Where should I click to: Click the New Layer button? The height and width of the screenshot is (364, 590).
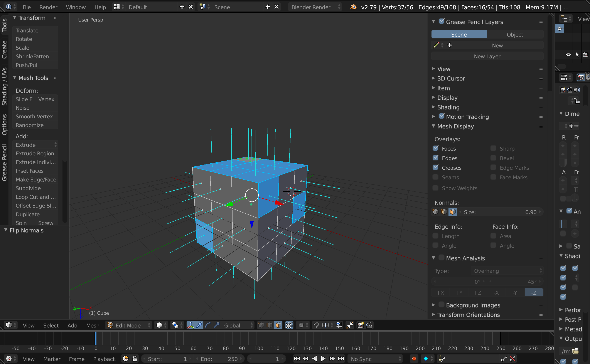tap(487, 56)
